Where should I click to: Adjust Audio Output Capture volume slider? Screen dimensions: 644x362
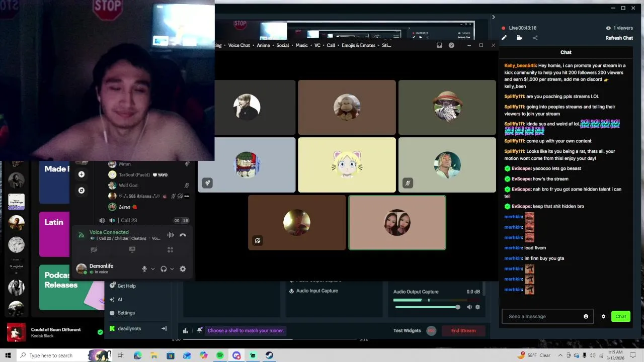coord(427,307)
